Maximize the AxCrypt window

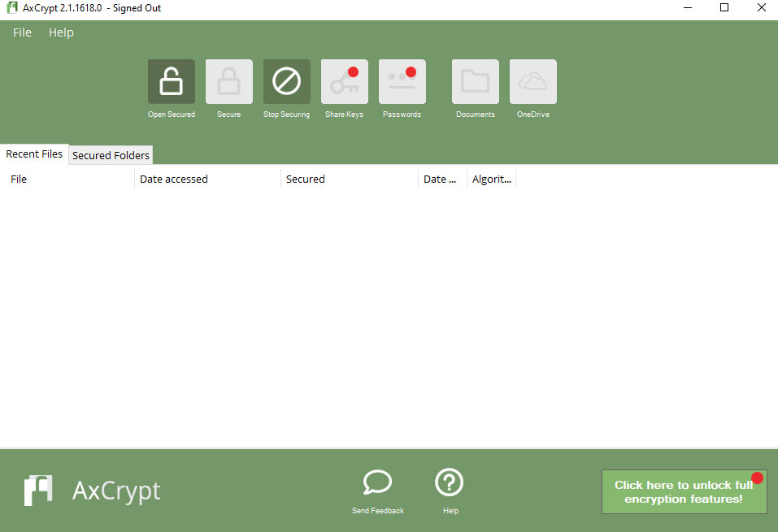[724, 8]
